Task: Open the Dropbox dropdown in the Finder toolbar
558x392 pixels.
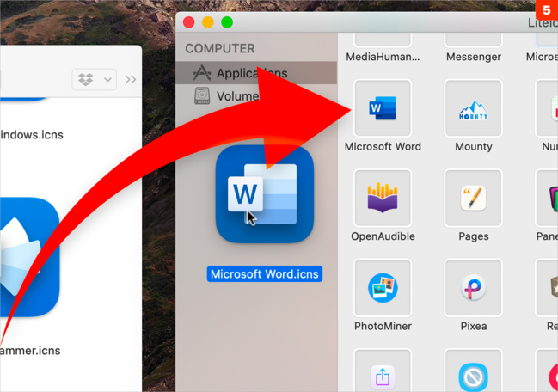Action: [x=95, y=79]
